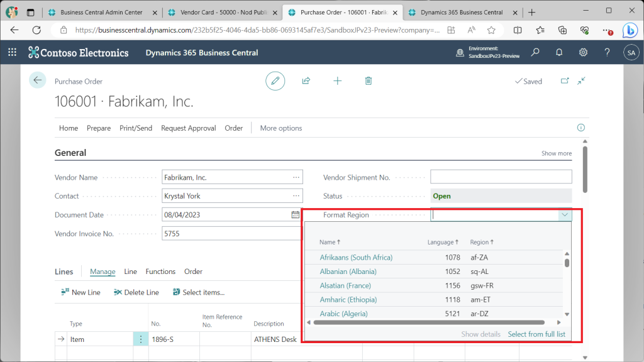The height and width of the screenshot is (362, 644).
Task: Open the Contact lookup ellipsis
Action: (296, 196)
